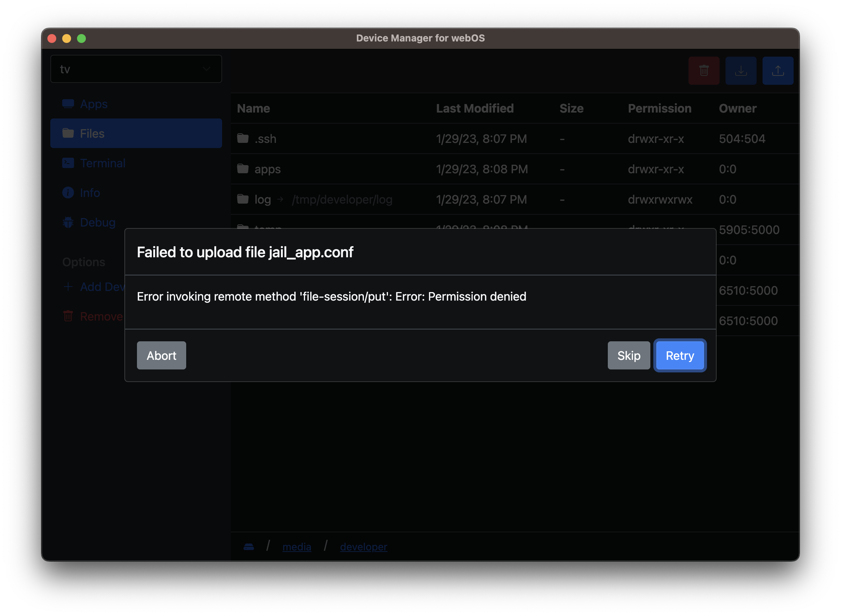Click the download toolbar icon

[x=740, y=70]
